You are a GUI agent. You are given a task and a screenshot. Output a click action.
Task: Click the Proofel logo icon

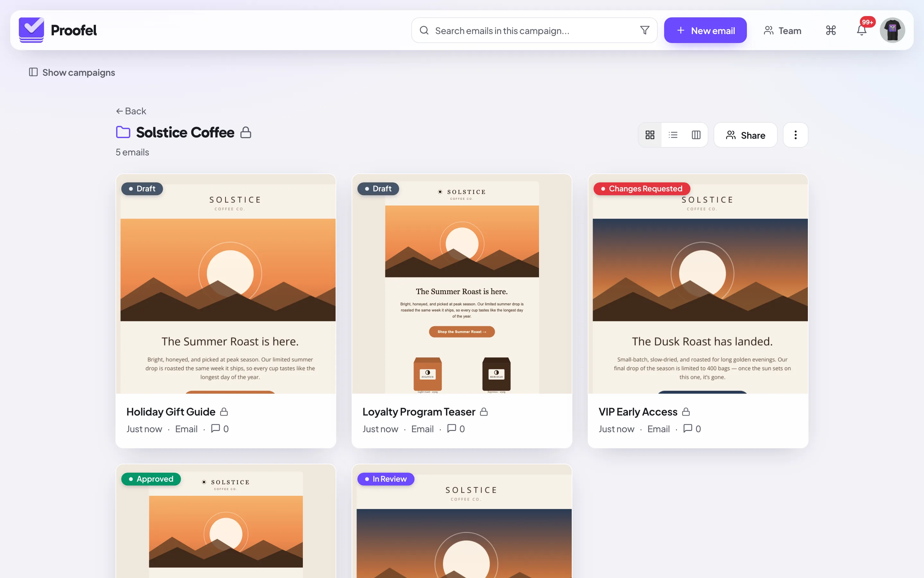tap(31, 30)
